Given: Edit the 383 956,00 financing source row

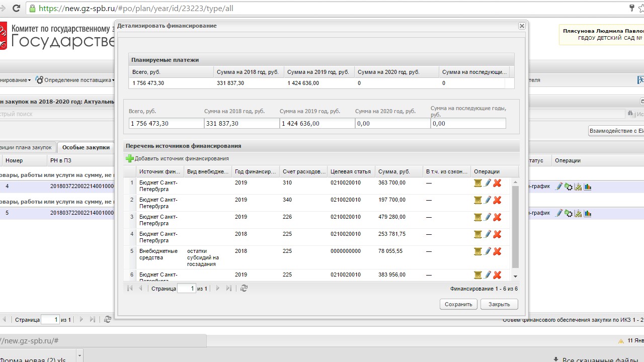Looking at the screenshot, I should pyautogui.click(x=488, y=276).
